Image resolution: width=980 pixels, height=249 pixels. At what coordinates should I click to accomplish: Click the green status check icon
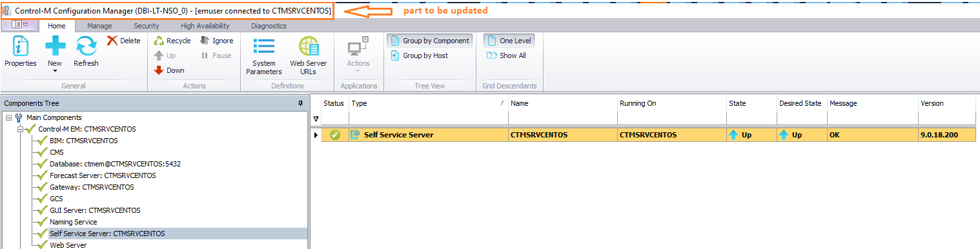coord(335,135)
